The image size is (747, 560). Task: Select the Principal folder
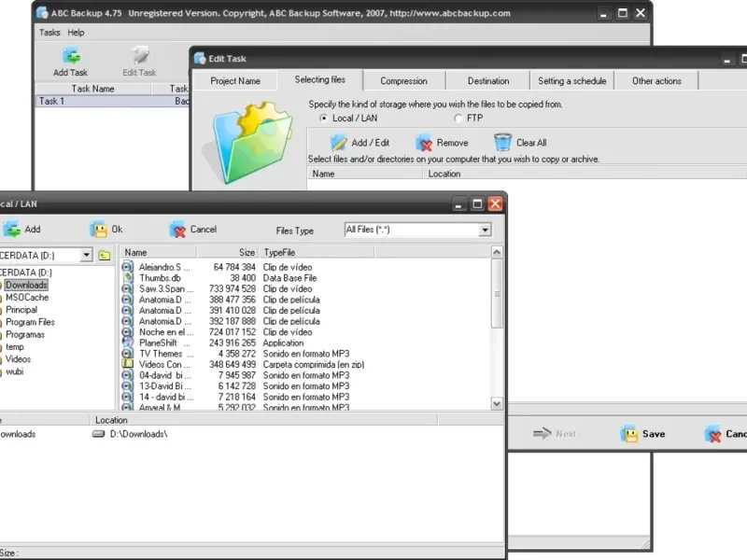(21, 310)
